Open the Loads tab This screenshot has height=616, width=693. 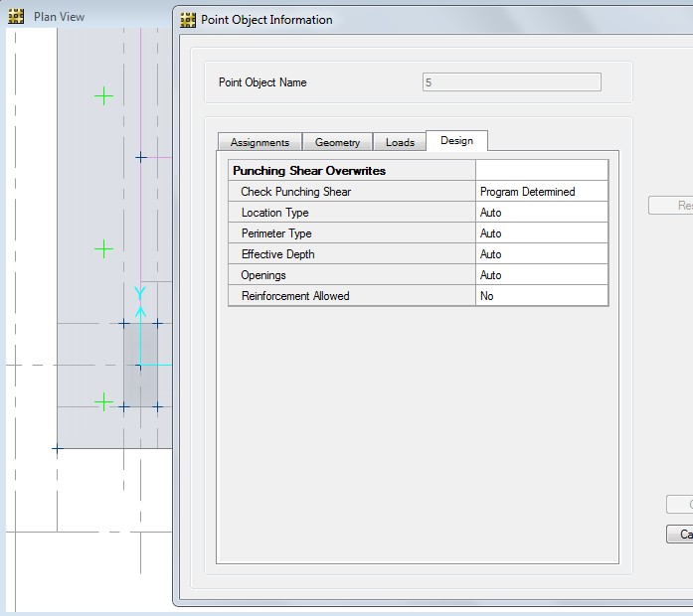[400, 142]
